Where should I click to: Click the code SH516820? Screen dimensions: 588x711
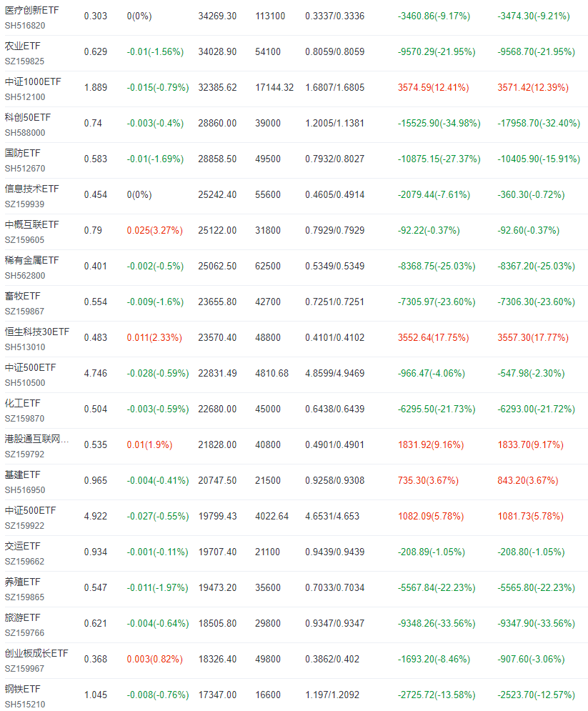(x=25, y=26)
